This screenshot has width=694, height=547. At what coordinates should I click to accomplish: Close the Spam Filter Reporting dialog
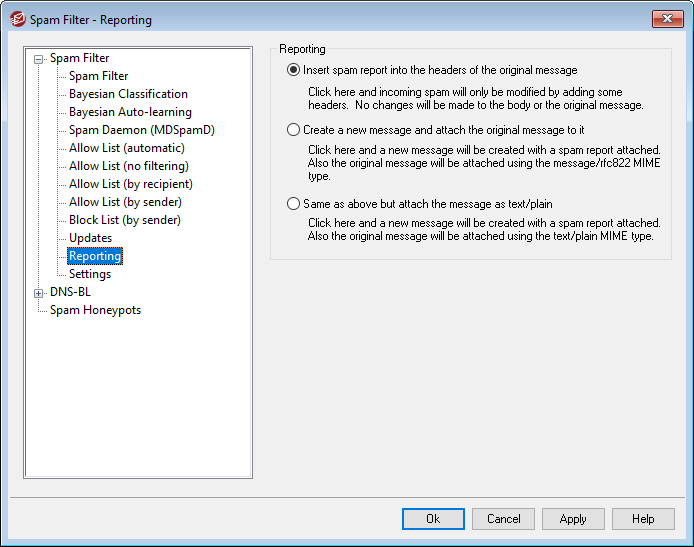(x=667, y=19)
